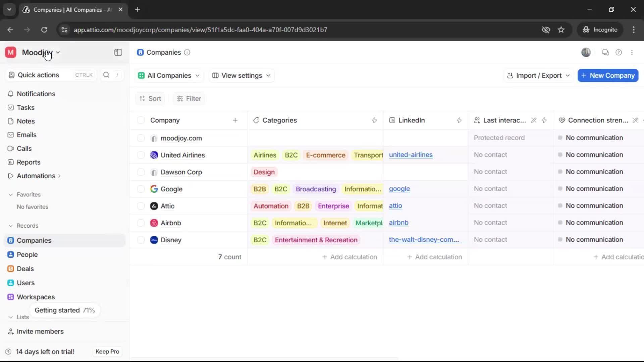Check the select-all box in header

[141, 120]
